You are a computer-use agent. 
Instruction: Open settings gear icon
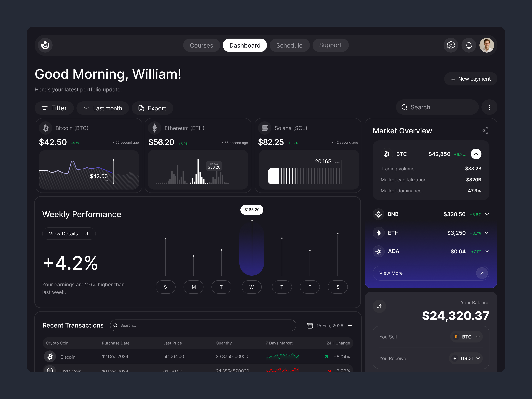click(451, 45)
